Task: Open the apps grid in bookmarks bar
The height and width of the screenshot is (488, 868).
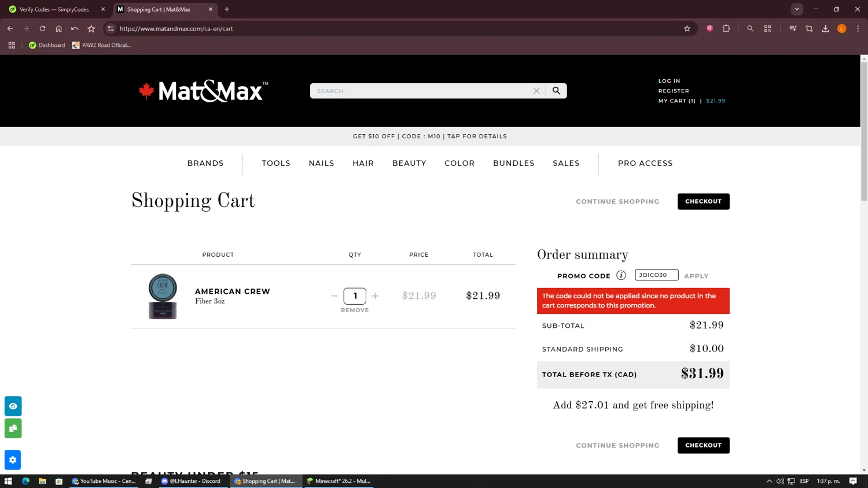Action: (12, 45)
